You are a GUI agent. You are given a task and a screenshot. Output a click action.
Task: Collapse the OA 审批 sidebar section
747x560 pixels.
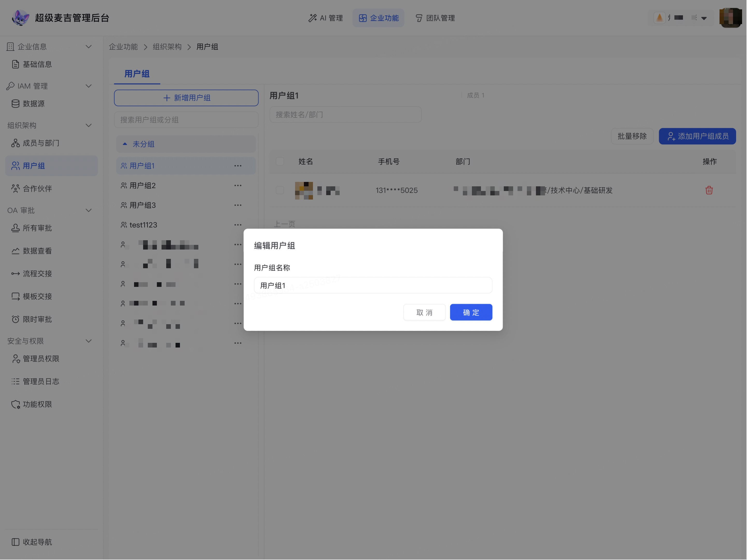point(88,210)
